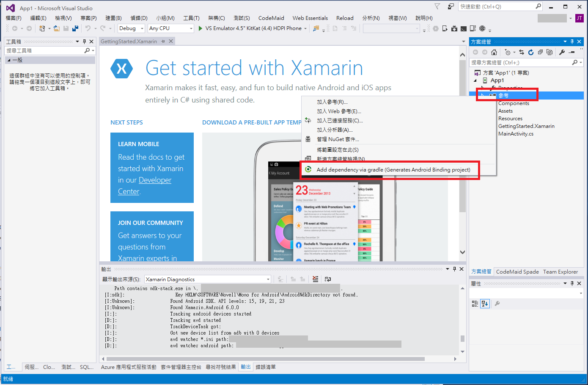Click the JT user account badge
Screen dimensions: 588x385
tap(579, 18)
